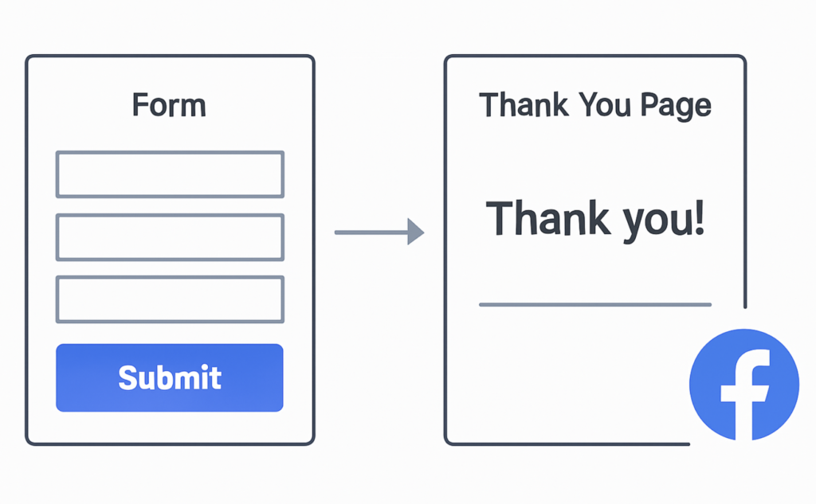Screen dimensions: 816x504
Task: Click the letter "F" of the Form heading
Action: click(x=140, y=105)
